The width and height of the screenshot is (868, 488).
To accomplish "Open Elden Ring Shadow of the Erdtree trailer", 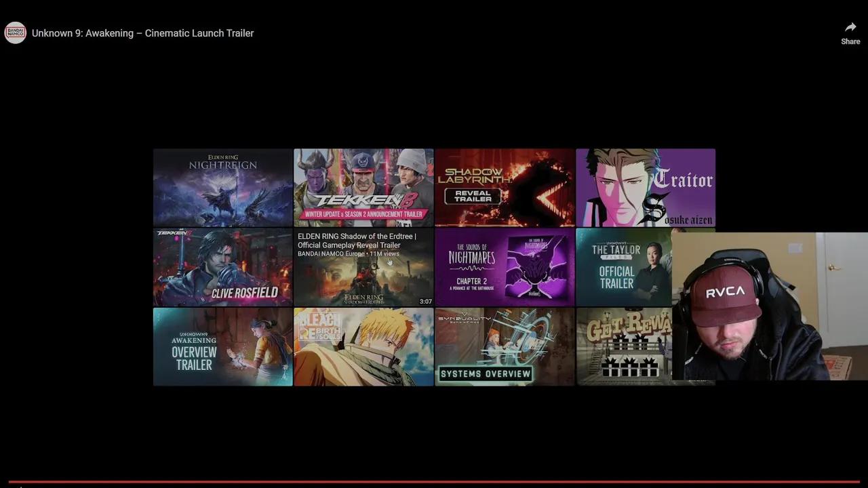I will (x=363, y=267).
